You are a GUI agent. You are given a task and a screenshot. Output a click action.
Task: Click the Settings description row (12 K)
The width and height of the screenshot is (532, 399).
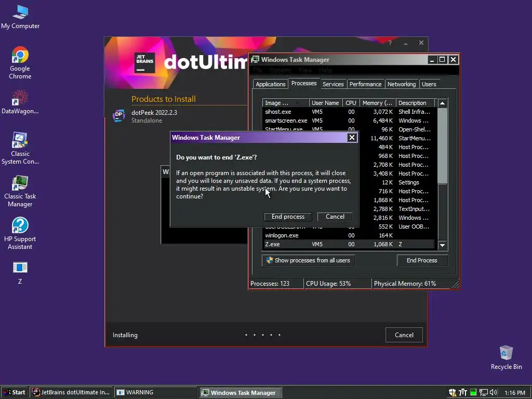coord(408,182)
